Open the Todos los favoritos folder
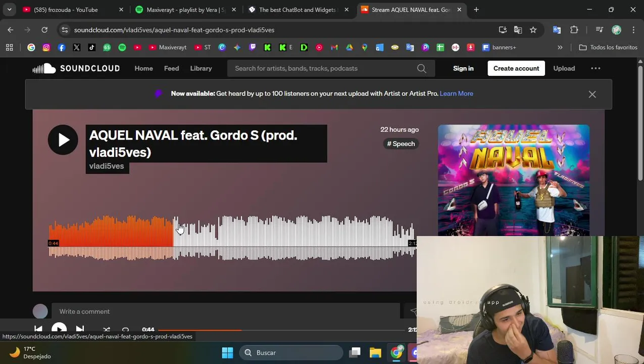The image size is (644, 364). coord(608,47)
